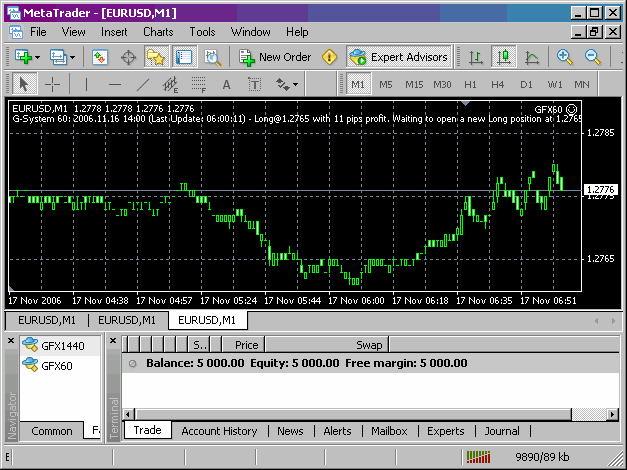Toggle the Terminal panel icon
This screenshot has height=470, width=627.
[x=184, y=57]
